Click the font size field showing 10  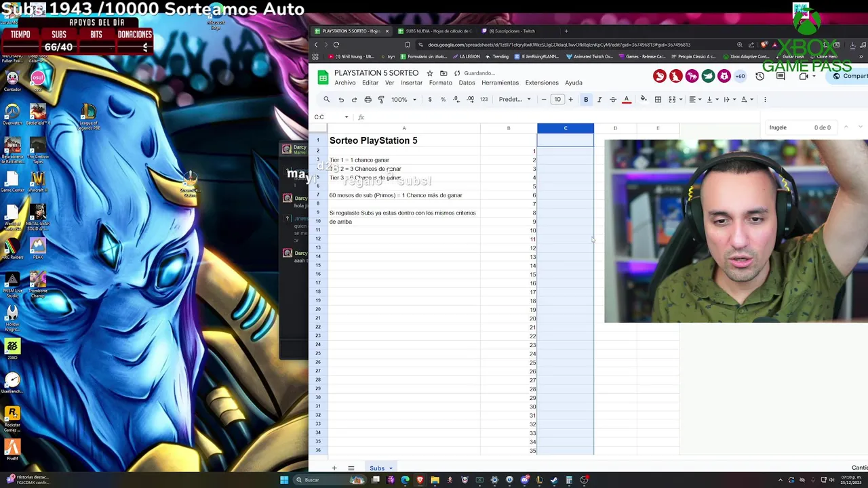557,100
